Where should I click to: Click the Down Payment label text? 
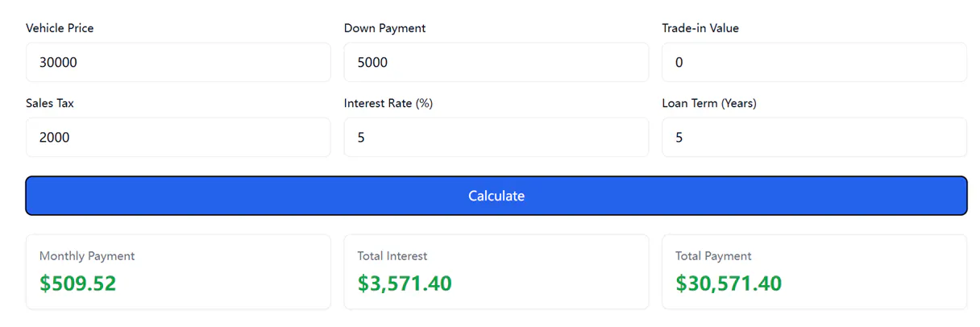pyautogui.click(x=384, y=28)
